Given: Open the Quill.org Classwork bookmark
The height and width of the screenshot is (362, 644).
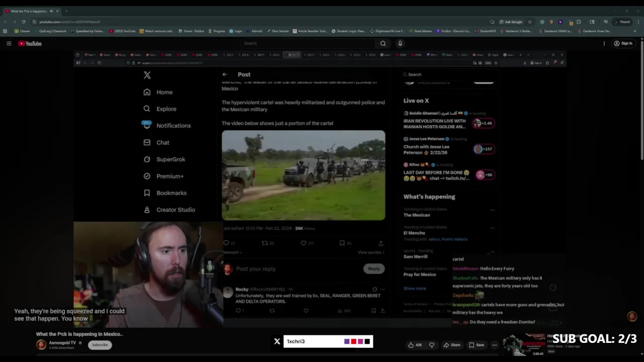Looking at the screenshot, I should 50,31.
